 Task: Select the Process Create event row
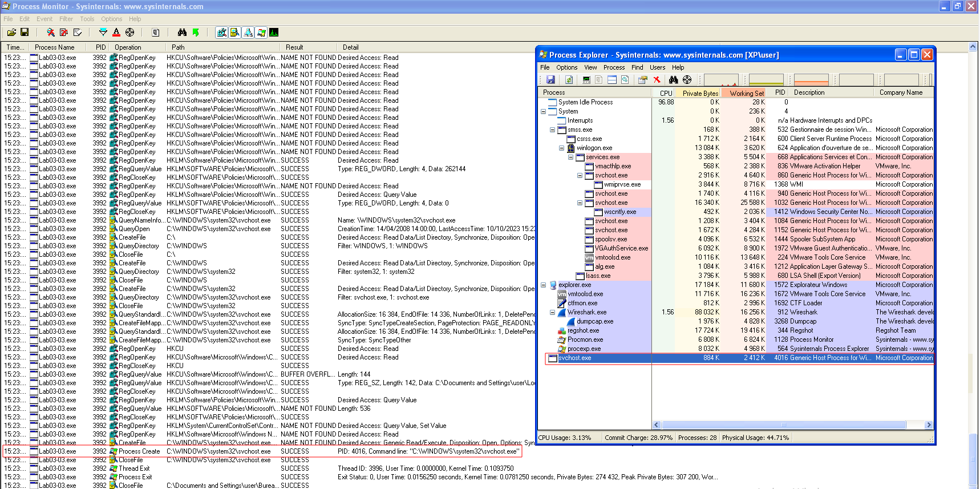tap(262, 451)
